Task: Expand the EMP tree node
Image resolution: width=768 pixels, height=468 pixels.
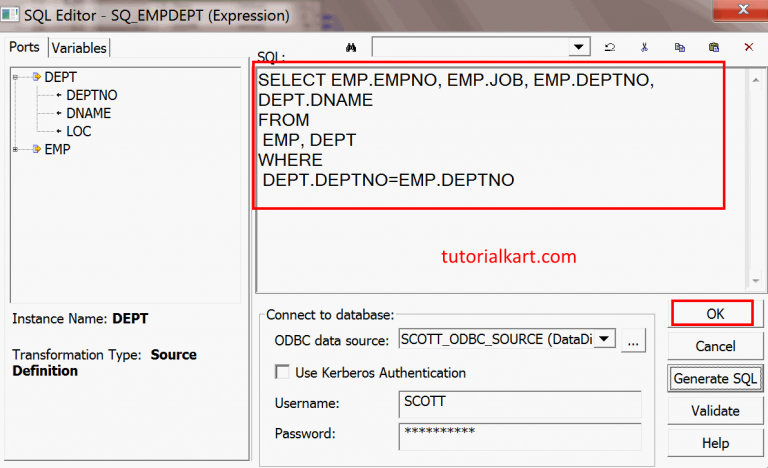Action: tap(17, 149)
